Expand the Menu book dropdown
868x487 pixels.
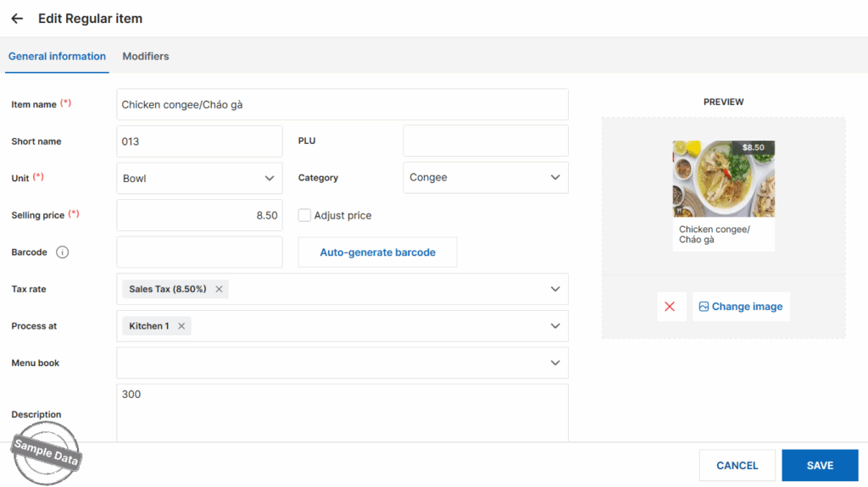555,363
